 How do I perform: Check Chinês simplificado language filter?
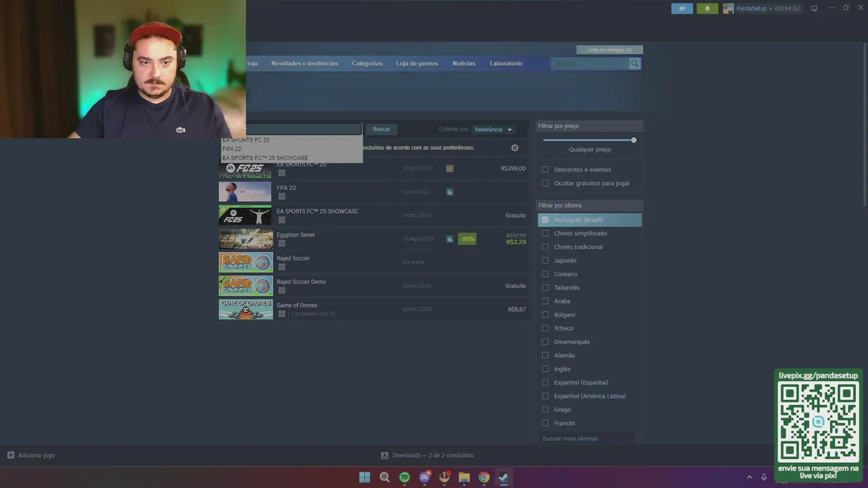pos(545,233)
